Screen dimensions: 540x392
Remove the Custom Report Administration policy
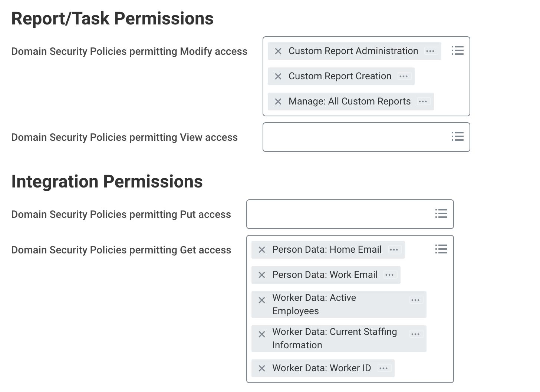pos(278,51)
